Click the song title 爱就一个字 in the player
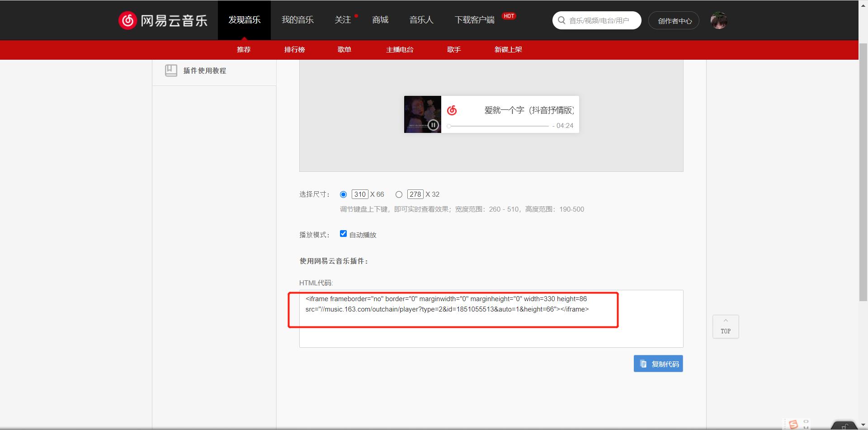The image size is (868, 430). point(529,110)
